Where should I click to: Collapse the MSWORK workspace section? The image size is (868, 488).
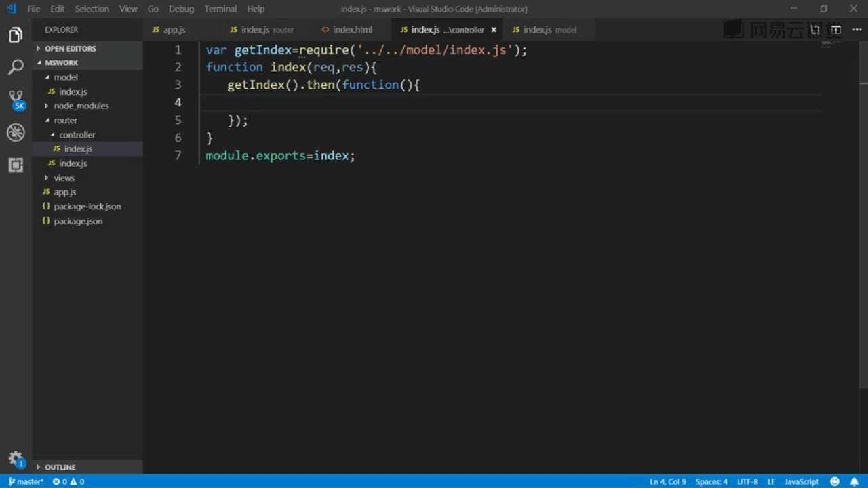[x=87, y=62]
